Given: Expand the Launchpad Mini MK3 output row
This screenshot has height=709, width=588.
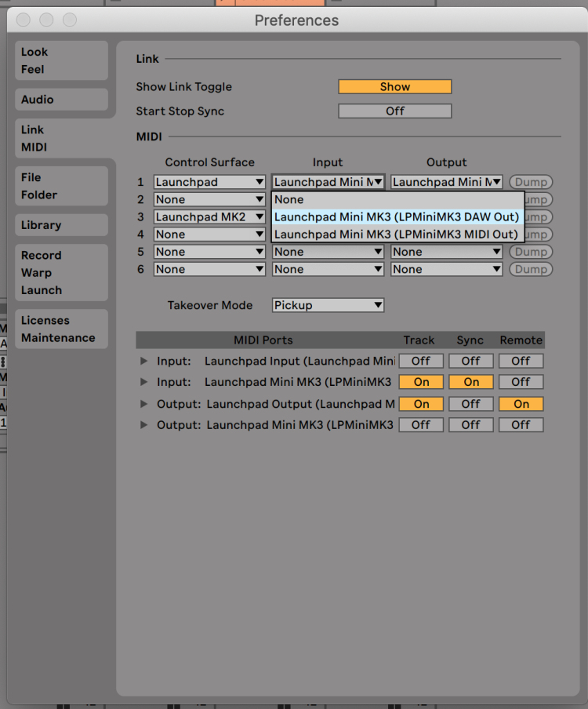Looking at the screenshot, I should [143, 424].
